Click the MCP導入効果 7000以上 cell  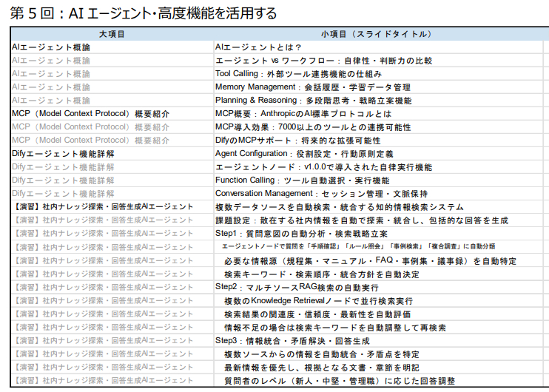pos(313,127)
